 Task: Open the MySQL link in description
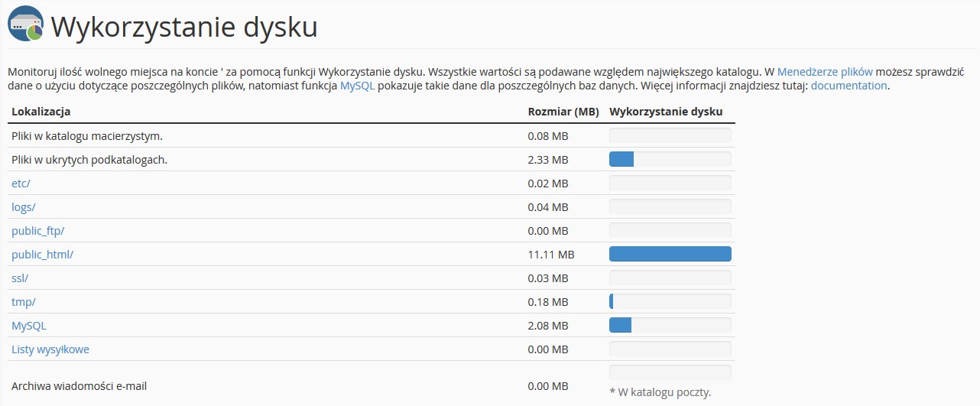coord(357,86)
